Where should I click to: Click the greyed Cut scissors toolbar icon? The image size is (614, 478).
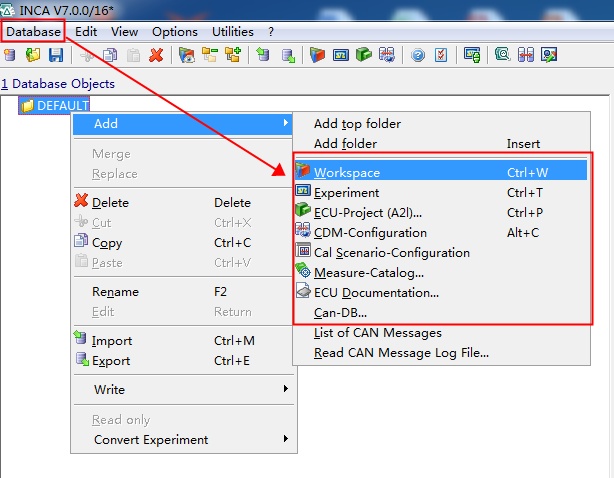pyautogui.click(x=87, y=55)
